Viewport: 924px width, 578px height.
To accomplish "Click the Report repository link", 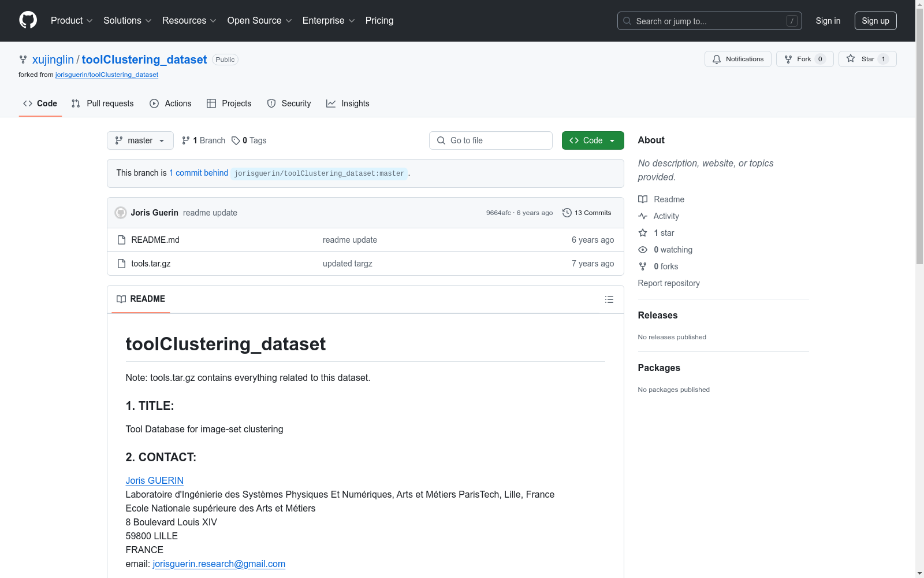I will pyautogui.click(x=669, y=283).
